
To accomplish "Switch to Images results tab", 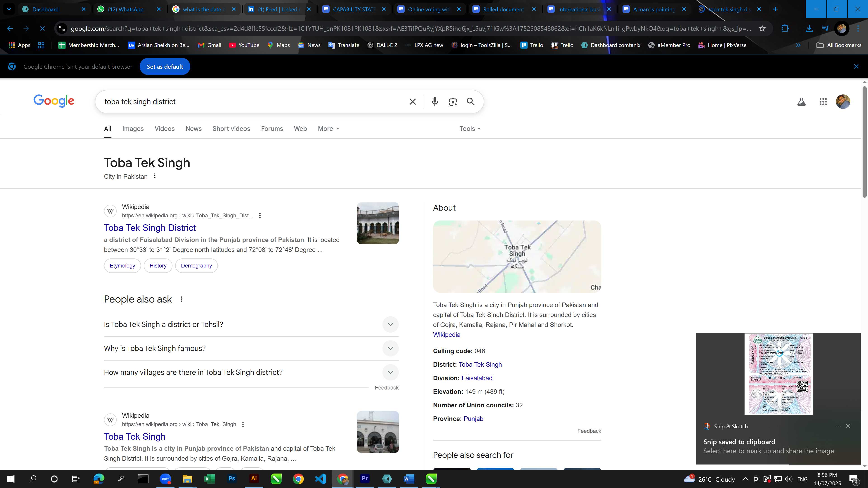I will point(133,129).
